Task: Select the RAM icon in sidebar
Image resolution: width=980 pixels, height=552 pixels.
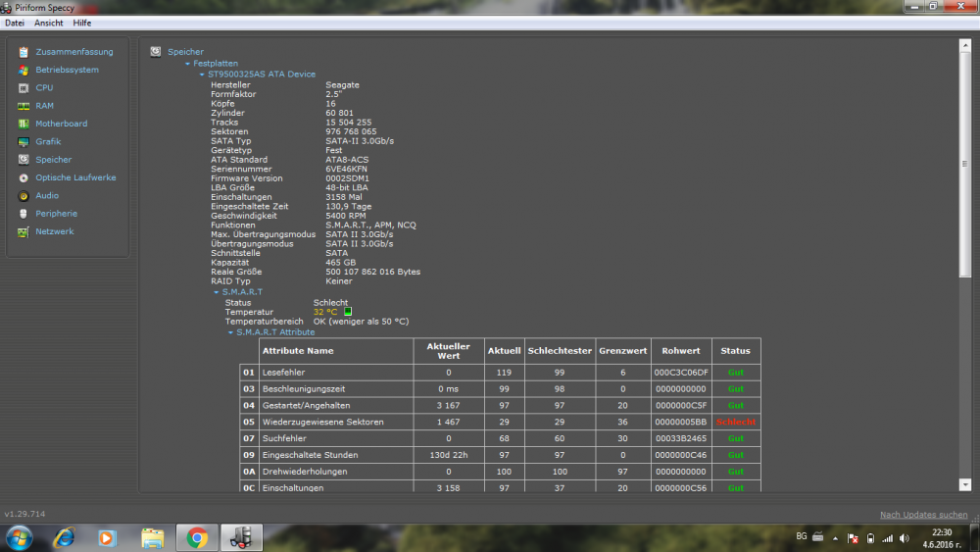Action: pyautogui.click(x=24, y=106)
